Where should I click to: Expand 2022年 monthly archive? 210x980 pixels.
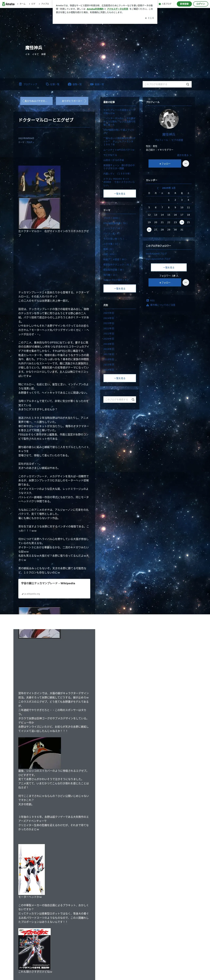click(109, 328)
